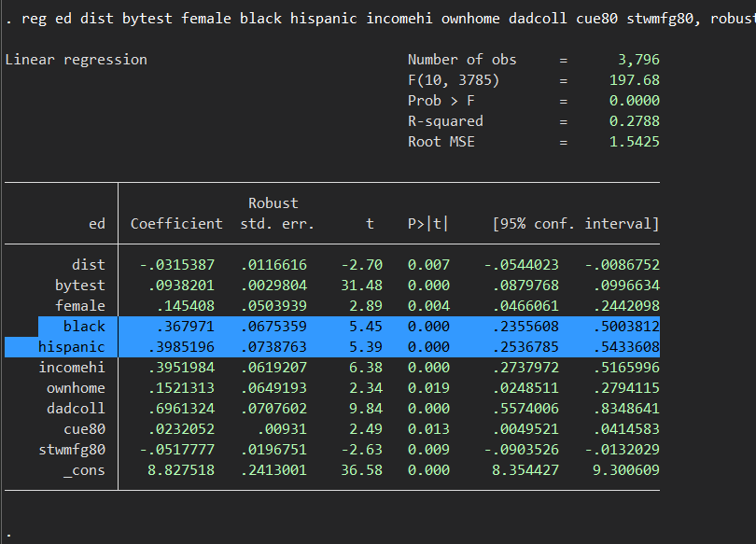Image resolution: width=756 pixels, height=544 pixels.
Task: Select the 'cue80' variable row label
Action: pyautogui.click(x=84, y=429)
